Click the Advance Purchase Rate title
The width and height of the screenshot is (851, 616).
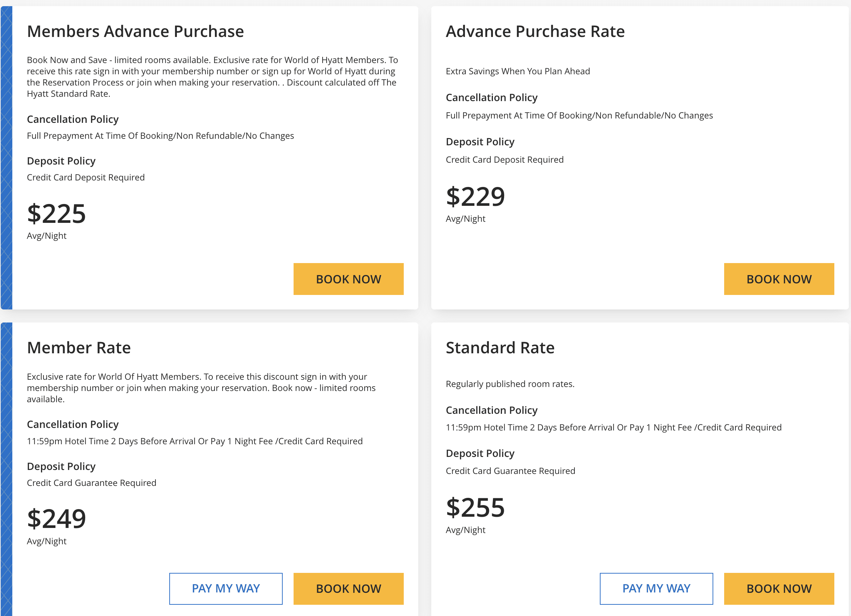(535, 32)
